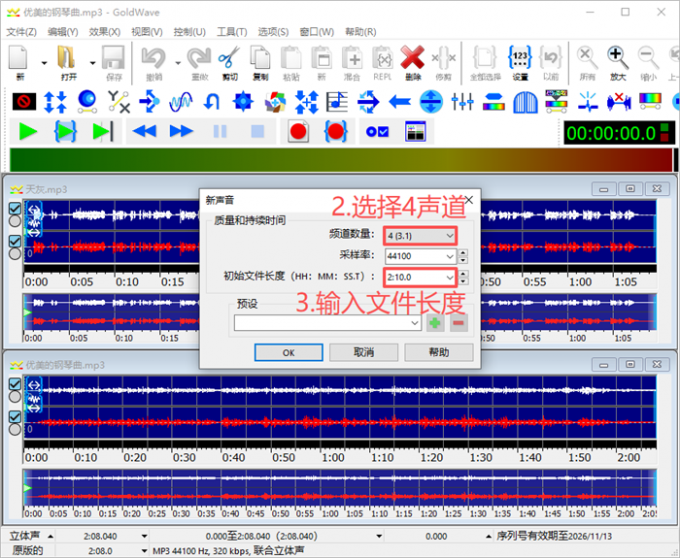Click the Undo (撤销) toolbar icon
Screen dimensions: 680x558
click(154, 58)
